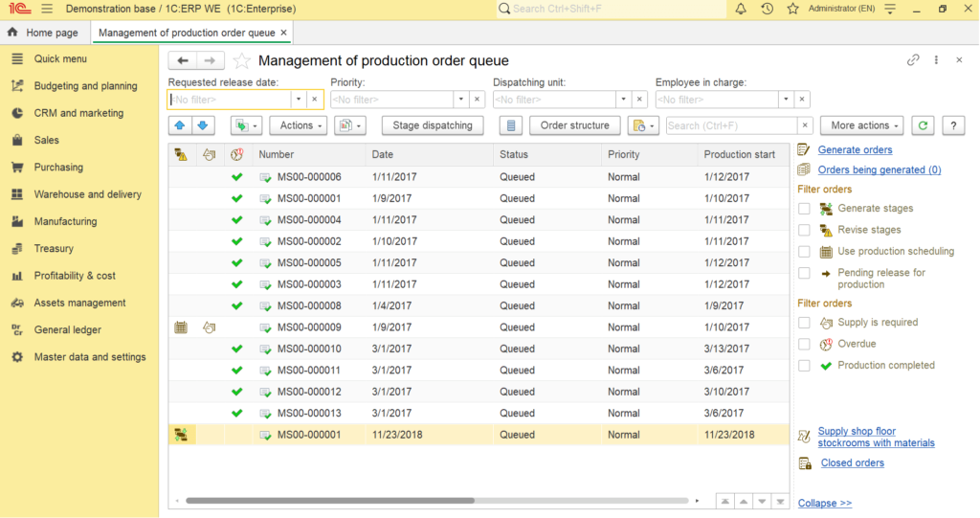
Task: Check Use production scheduling filter
Action: point(804,252)
